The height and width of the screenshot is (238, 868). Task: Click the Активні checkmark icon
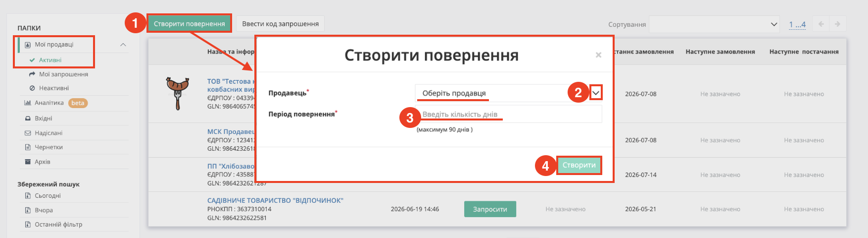click(x=32, y=60)
